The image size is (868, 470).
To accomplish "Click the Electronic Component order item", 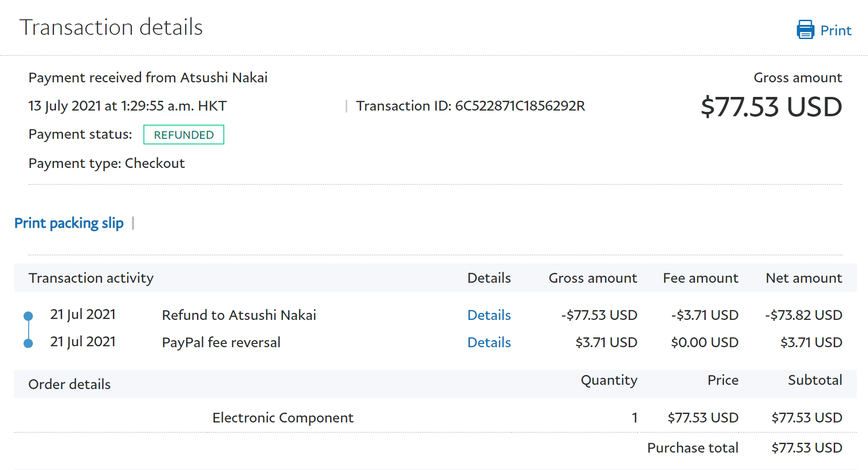I will point(283,418).
